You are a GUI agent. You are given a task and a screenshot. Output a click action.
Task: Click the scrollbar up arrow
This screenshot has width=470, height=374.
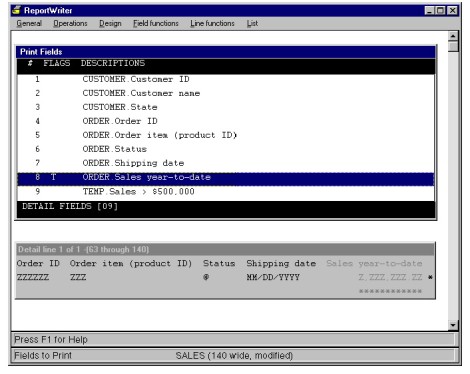(x=453, y=36)
